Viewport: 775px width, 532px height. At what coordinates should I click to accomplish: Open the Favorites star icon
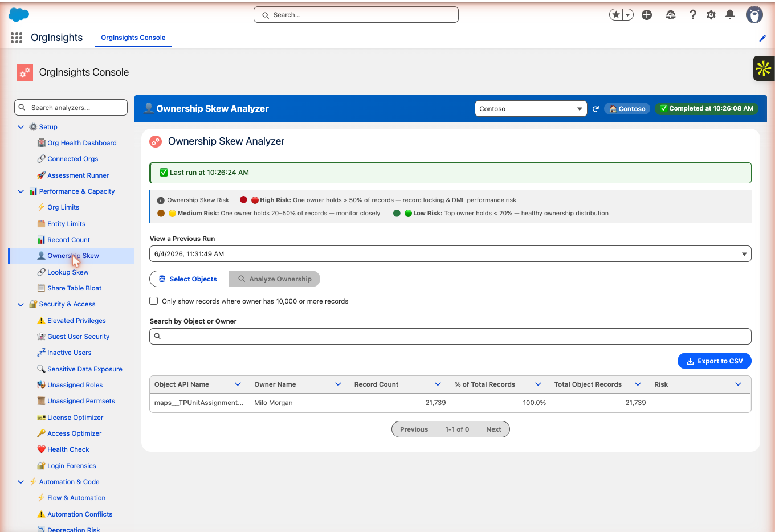[616, 15]
